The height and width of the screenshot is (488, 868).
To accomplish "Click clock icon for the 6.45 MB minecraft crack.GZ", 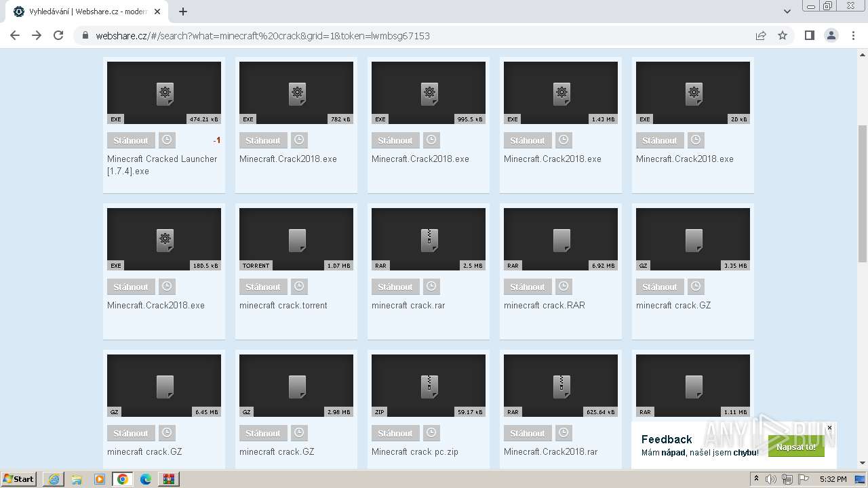I will click(x=167, y=433).
